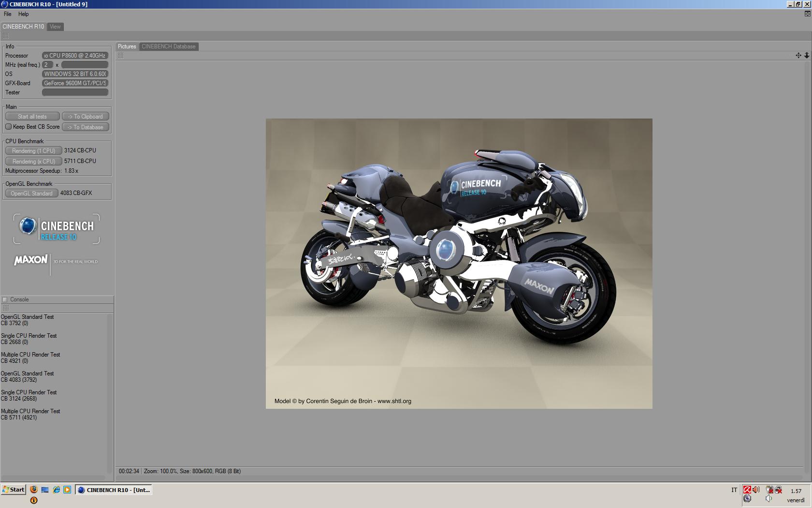Screen dimensions: 812x508
Task: Click the move-view crosshair icon in picture panel
Action: 798,56
